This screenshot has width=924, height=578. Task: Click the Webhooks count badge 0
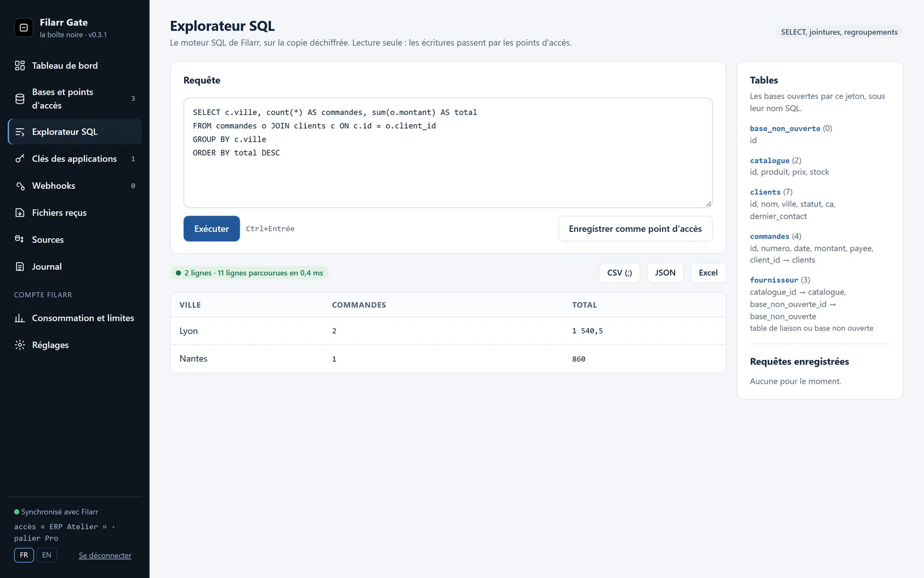[133, 186]
